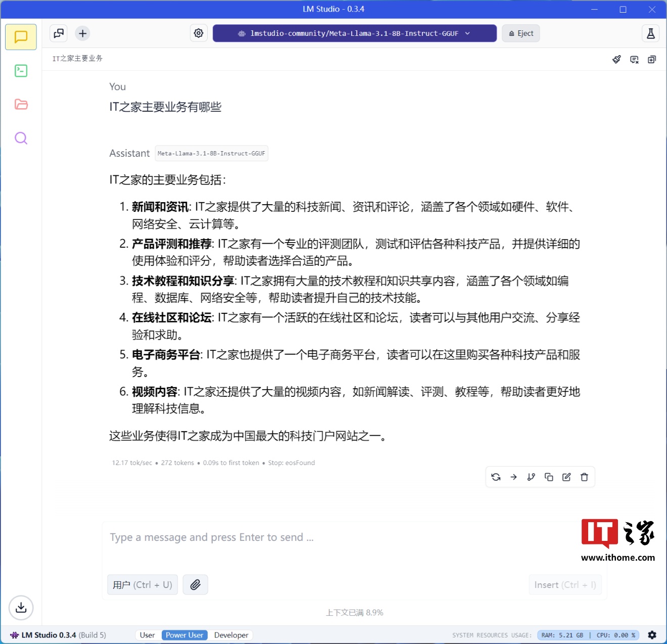
Task: Click the 0.09s to first token statistic
Action: (x=231, y=463)
